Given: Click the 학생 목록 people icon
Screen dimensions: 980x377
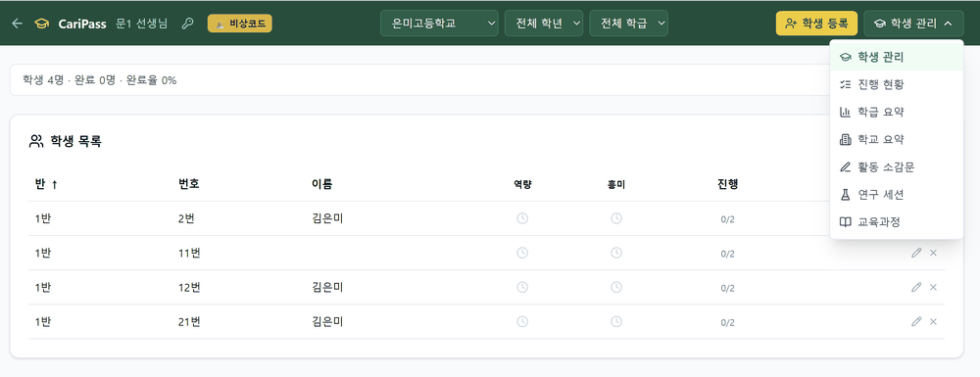Looking at the screenshot, I should point(35,142).
